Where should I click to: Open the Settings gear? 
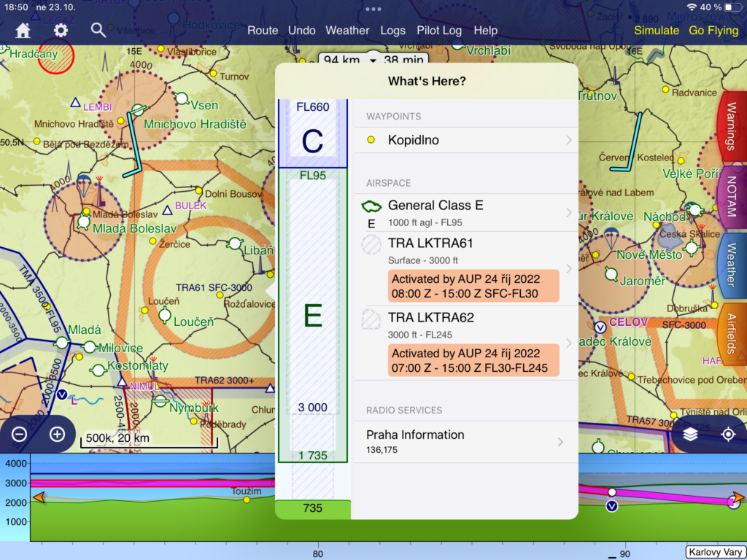click(x=61, y=30)
